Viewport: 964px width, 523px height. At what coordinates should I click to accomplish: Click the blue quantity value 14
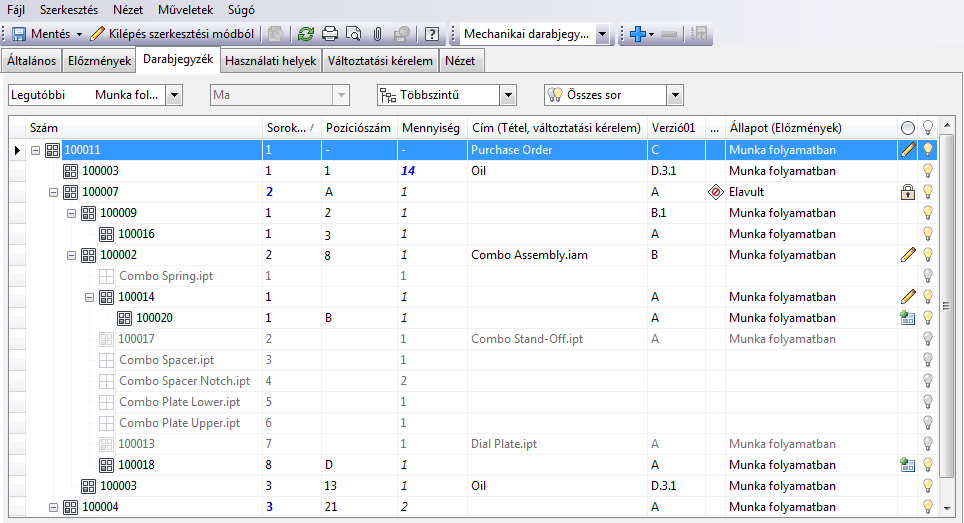pos(408,171)
